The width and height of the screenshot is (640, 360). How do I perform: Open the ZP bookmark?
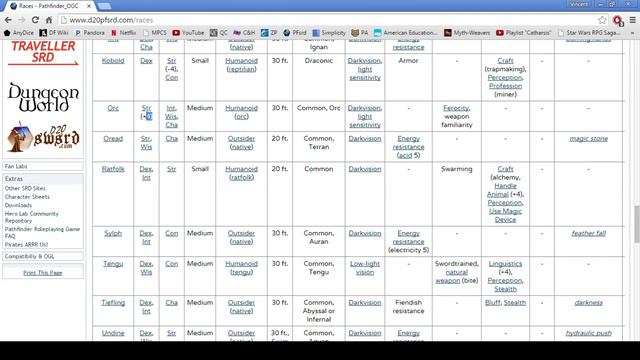point(269,33)
